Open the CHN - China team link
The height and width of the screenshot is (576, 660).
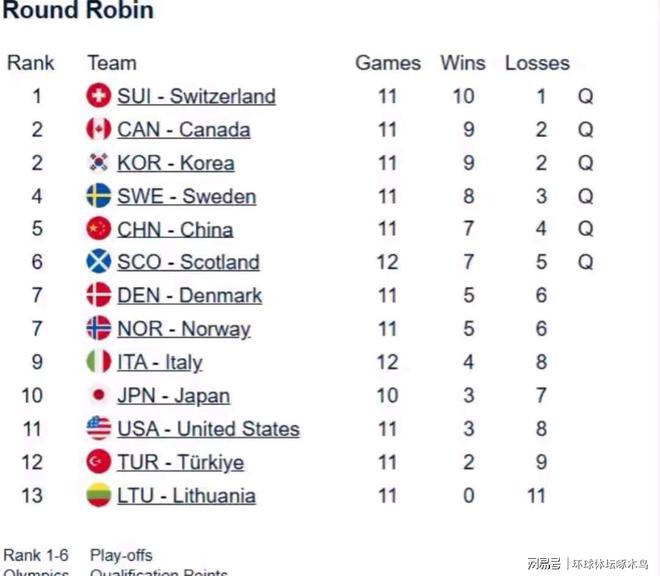pos(175,230)
